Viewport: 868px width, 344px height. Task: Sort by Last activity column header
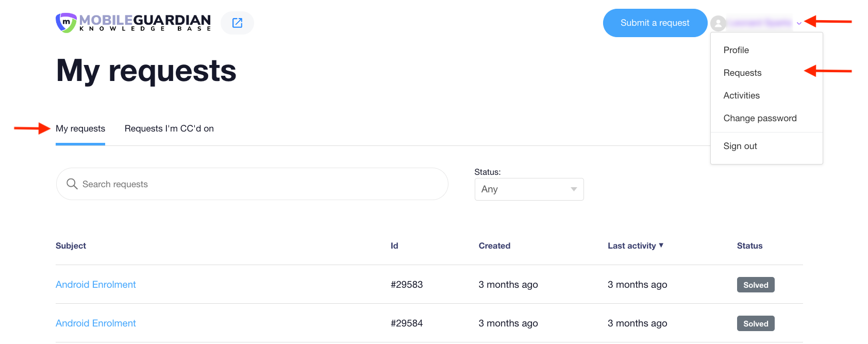[x=631, y=246]
